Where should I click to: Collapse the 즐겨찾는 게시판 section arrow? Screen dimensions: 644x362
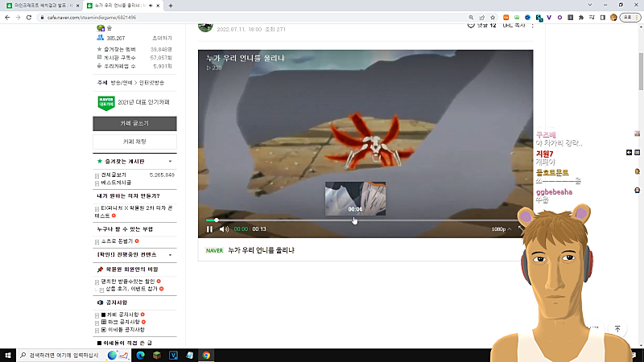click(x=170, y=162)
